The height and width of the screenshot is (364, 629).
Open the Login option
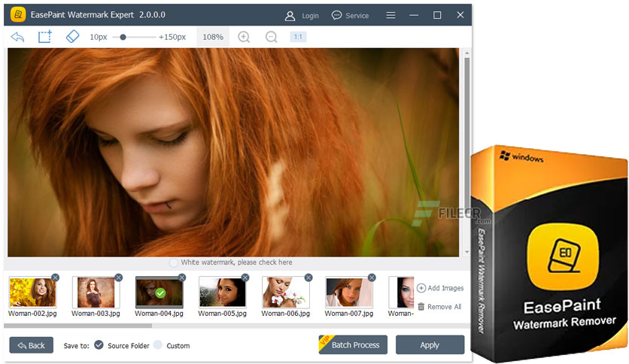click(x=302, y=15)
